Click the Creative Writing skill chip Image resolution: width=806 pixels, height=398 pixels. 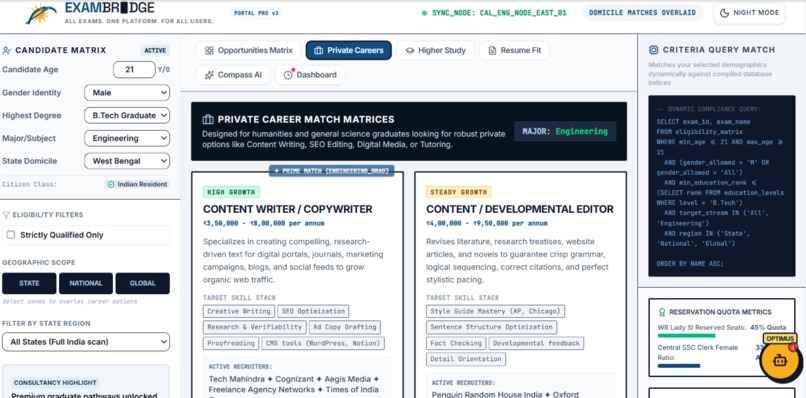239,311
